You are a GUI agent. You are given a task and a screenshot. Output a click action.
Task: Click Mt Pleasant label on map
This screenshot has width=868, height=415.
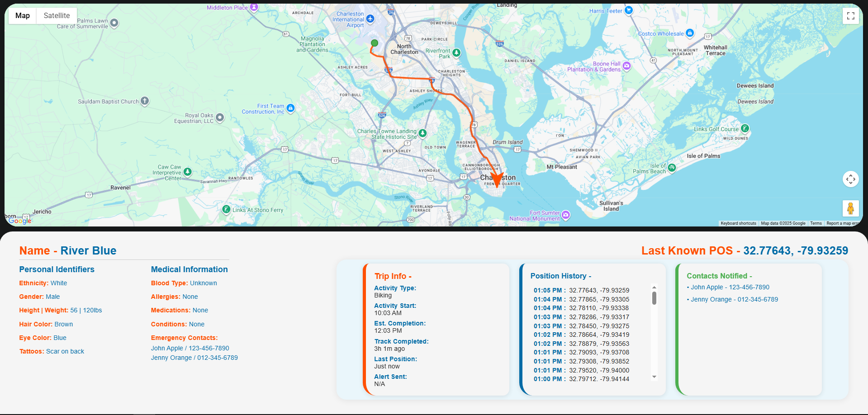pyautogui.click(x=562, y=167)
